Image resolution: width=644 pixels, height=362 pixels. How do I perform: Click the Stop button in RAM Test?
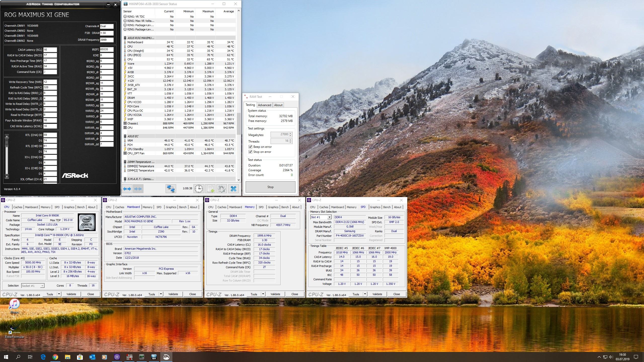271,187
